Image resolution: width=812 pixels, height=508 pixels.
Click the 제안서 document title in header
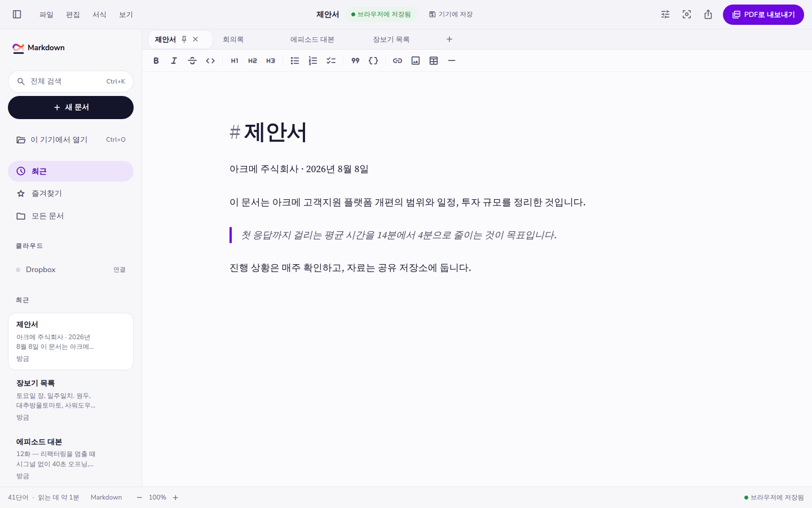coord(328,15)
